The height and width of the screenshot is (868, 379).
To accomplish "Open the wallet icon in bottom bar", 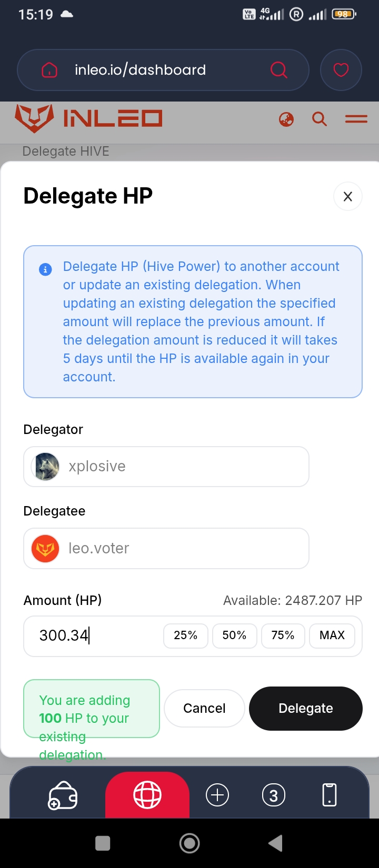I will click(x=63, y=795).
